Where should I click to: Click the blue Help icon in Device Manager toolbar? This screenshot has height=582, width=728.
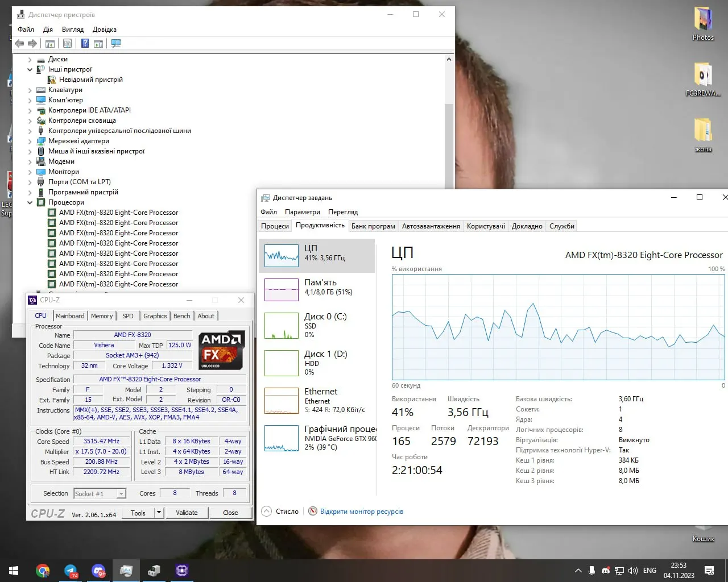point(85,44)
